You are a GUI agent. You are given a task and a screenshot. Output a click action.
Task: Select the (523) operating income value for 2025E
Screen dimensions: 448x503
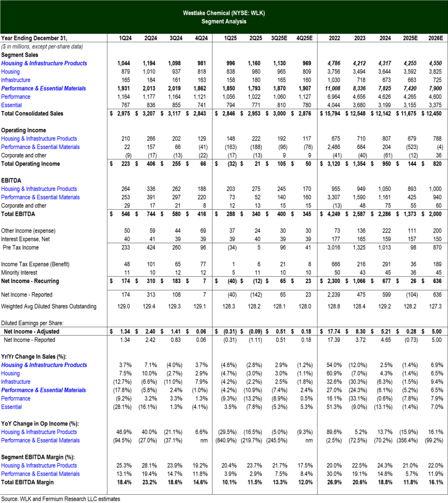412,147
